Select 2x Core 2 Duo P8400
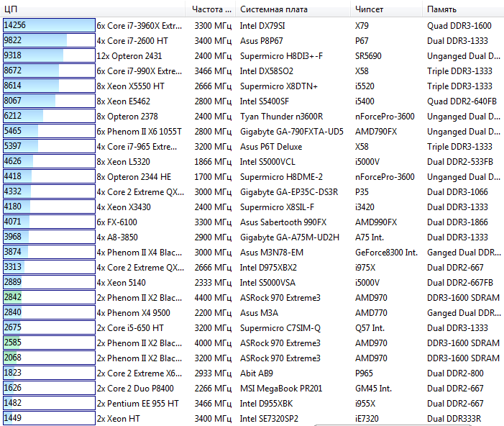Viewport: 504px width, 426px height. tap(135, 389)
